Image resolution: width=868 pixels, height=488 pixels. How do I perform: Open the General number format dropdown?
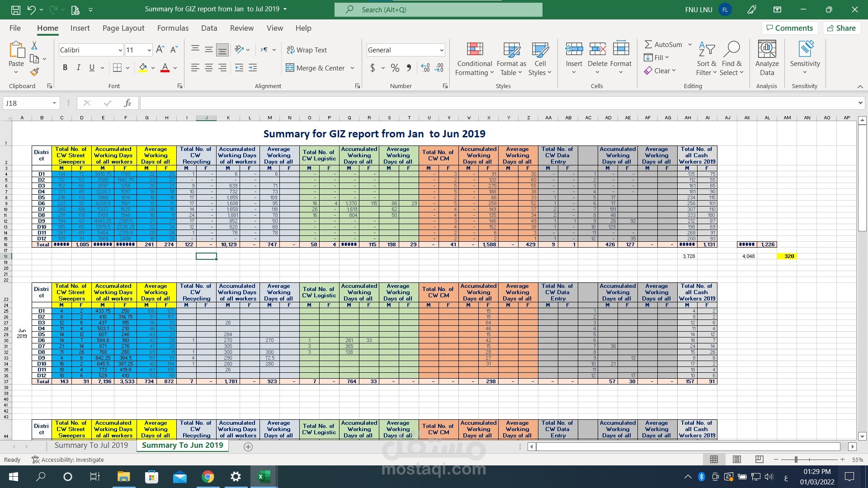click(x=441, y=50)
